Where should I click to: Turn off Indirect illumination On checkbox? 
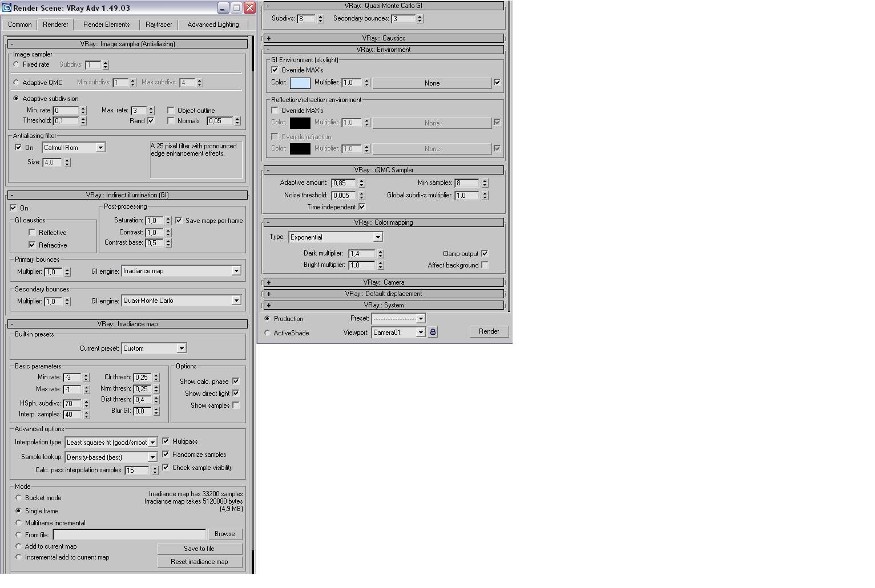tap(13, 208)
